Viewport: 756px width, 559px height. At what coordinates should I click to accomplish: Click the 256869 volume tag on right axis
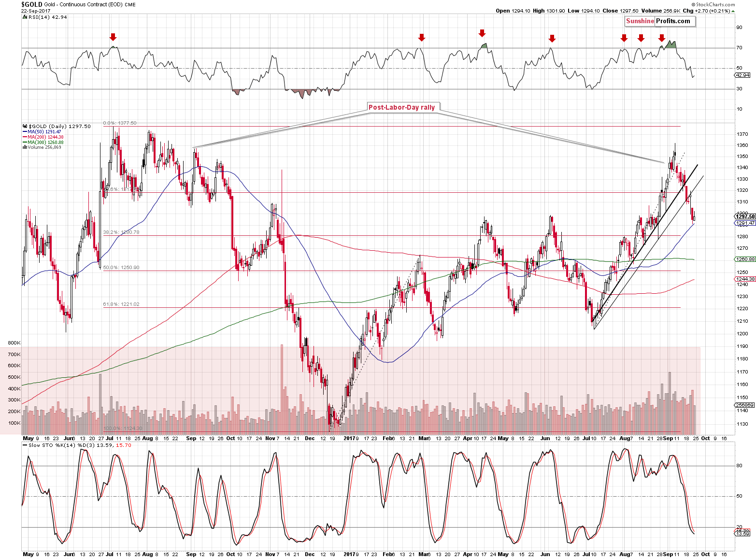pos(744,405)
